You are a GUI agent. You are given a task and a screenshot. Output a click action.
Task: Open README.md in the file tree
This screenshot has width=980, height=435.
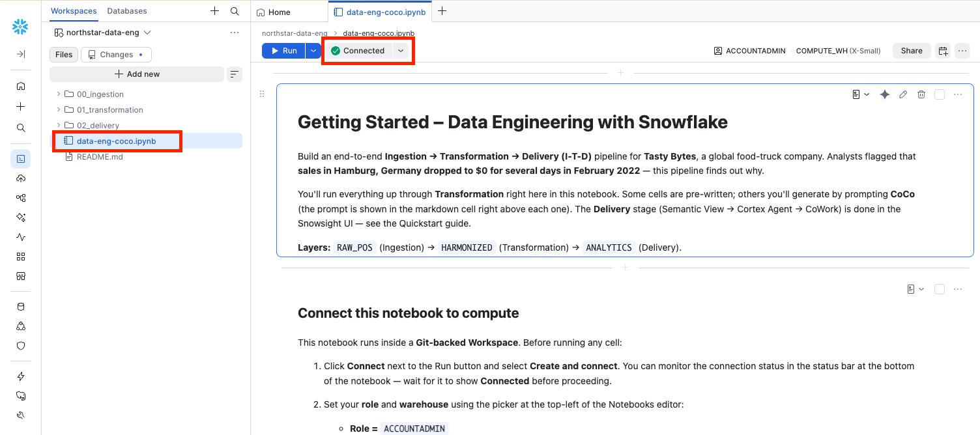[x=100, y=157]
